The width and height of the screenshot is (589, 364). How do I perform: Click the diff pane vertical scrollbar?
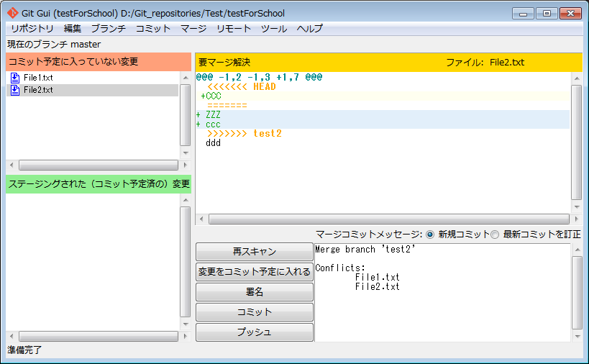[576, 142]
